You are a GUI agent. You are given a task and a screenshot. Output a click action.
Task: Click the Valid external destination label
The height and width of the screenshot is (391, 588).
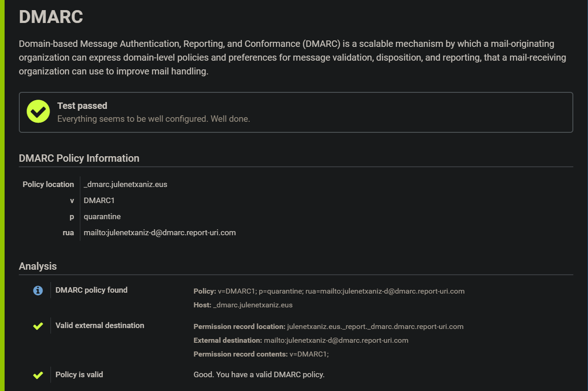coord(100,326)
